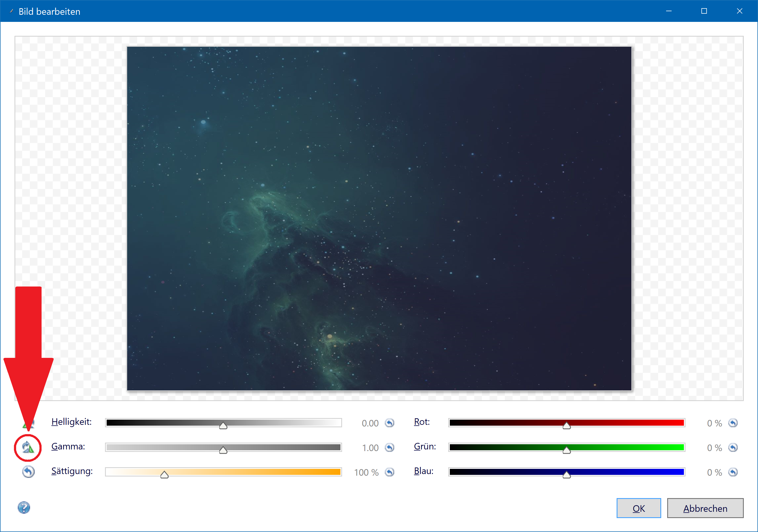Reset Helligkeit with its undo arrow icon

[390, 423]
